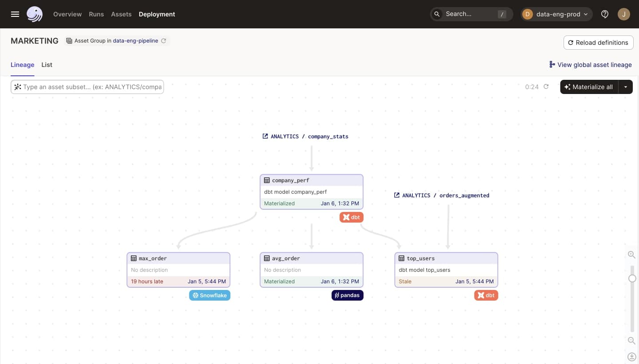Click the user avatar J
The image size is (639, 364).
[x=623, y=14]
